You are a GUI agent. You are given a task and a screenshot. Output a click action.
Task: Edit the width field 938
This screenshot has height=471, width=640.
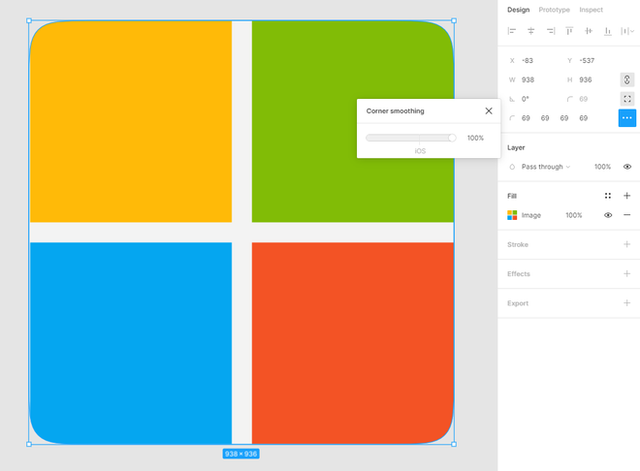pyautogui.click(x=528, y=80)
